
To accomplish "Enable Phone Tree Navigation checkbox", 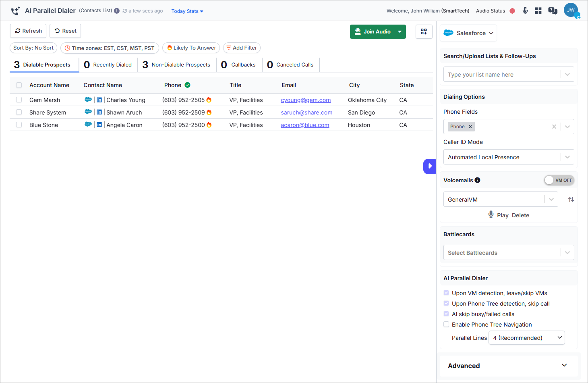I will click(x=446, y=324).
